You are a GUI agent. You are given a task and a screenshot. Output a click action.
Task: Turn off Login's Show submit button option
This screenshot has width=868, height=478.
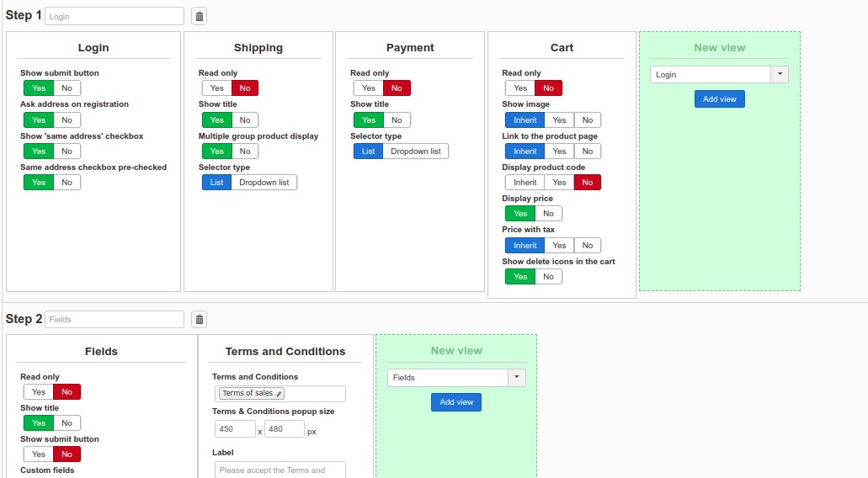click(x=67, y=88)
